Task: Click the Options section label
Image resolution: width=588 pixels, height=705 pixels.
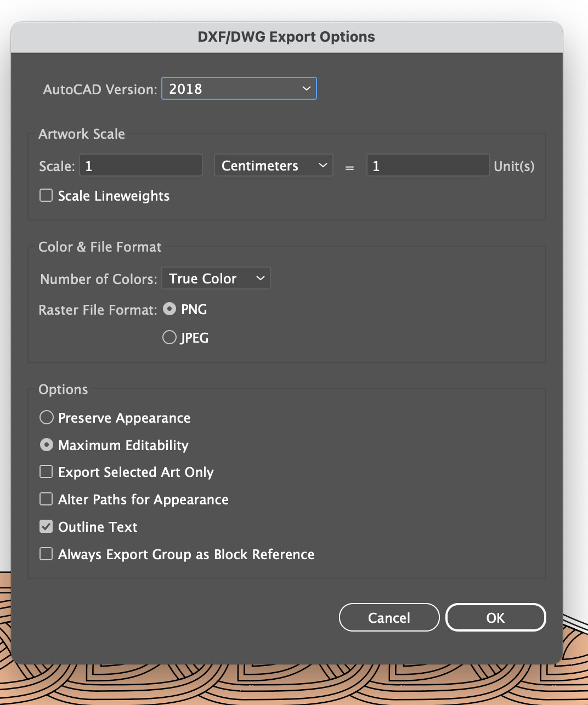Action: [63, 390]
